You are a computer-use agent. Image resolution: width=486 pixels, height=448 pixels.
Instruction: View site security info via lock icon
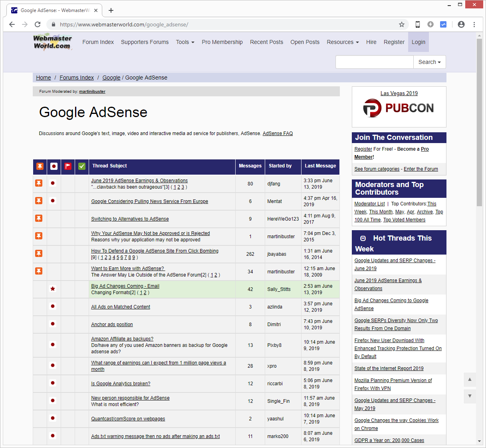point(53,24)
